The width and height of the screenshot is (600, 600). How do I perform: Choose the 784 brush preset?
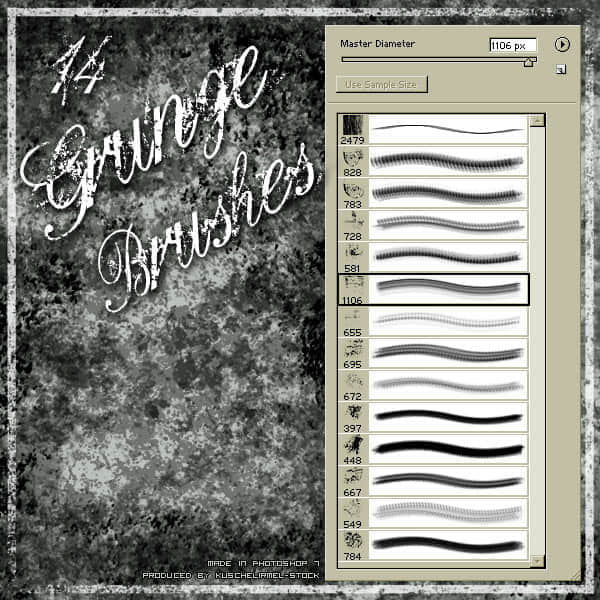coord(434,546)
